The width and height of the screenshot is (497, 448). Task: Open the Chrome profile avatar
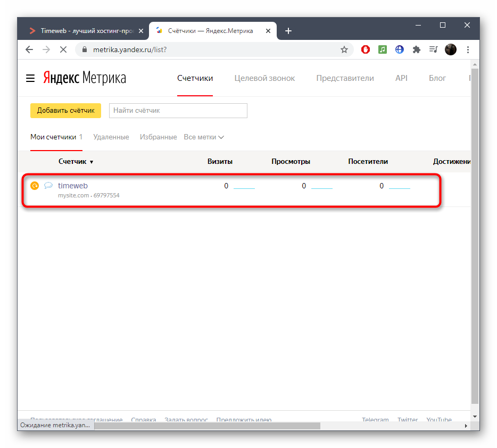pos(450,49)
